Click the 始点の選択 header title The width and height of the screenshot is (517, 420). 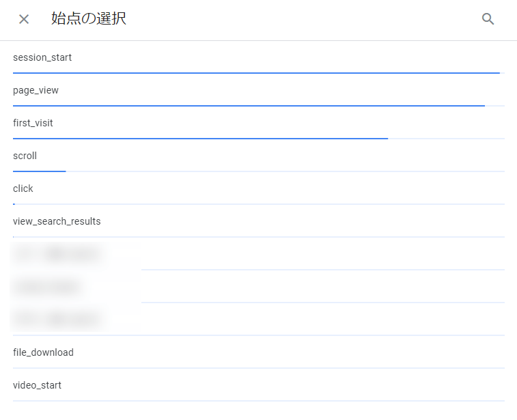[89, 19]
